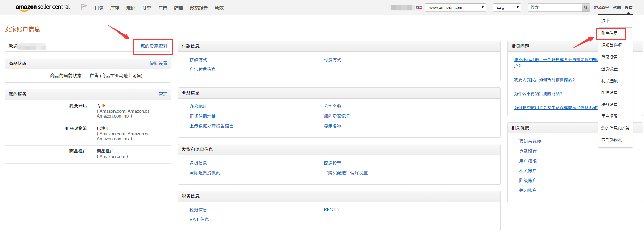Image resolution: width=644 pixels, height=233 pixels.
Task: Open the 显示名称 link
Action: point(332,126)
